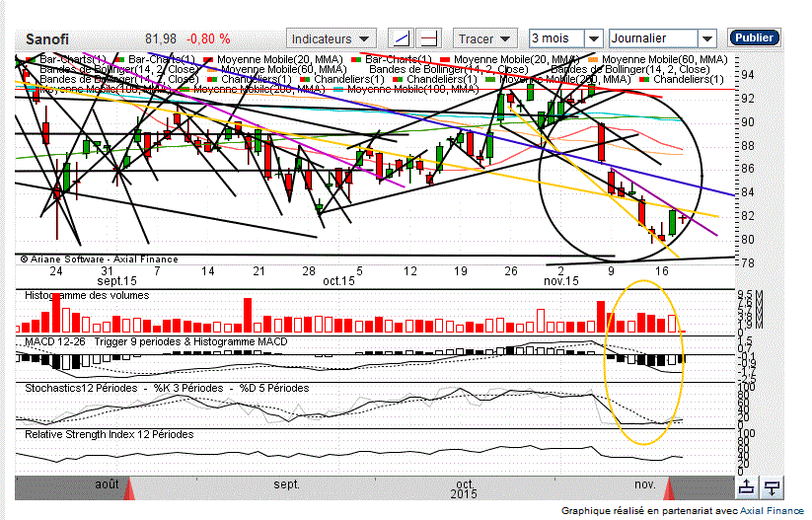
Task: Click the move-panel-up arrow icon
Action: (746, 487)
